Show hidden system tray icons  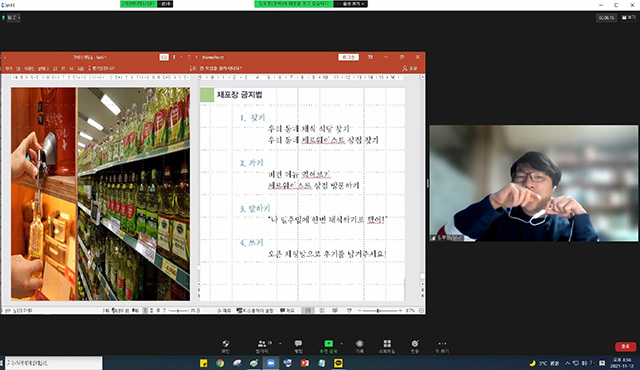568,363
